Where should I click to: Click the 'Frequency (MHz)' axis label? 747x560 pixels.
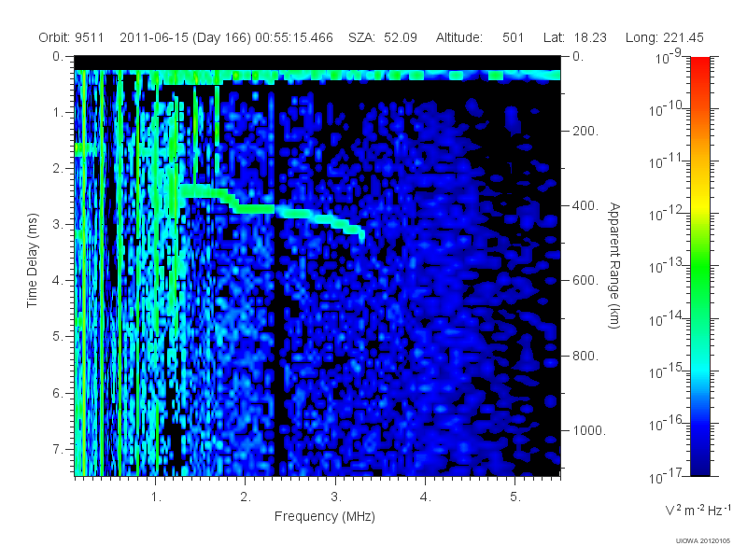pyautogui.click(x=324, y=516)
